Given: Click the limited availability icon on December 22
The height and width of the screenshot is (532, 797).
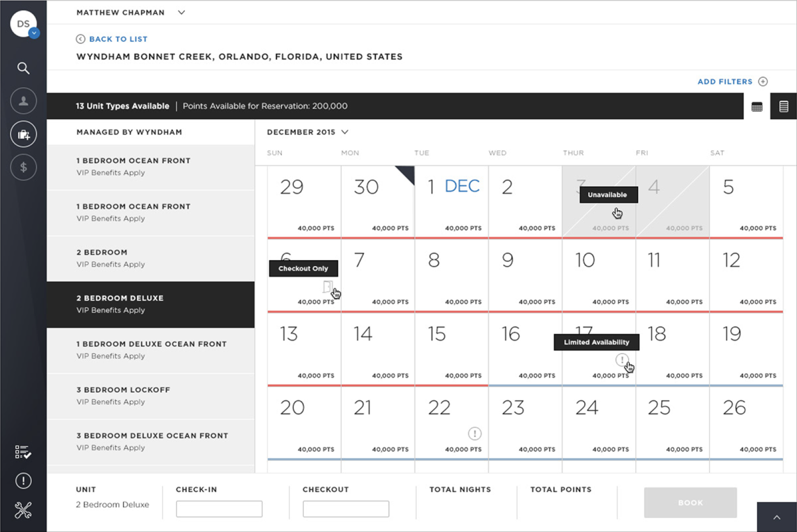Looking at the screenshot, I should 474,434.
